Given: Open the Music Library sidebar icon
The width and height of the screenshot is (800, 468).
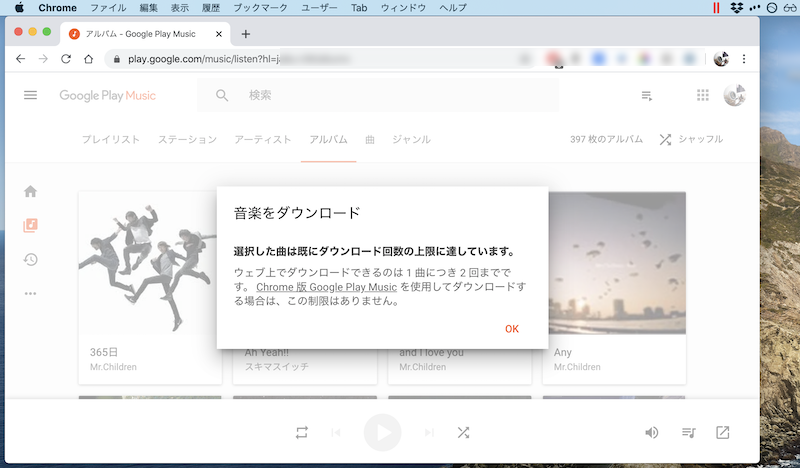Looking at the screenshot, I should coord(31,225).
